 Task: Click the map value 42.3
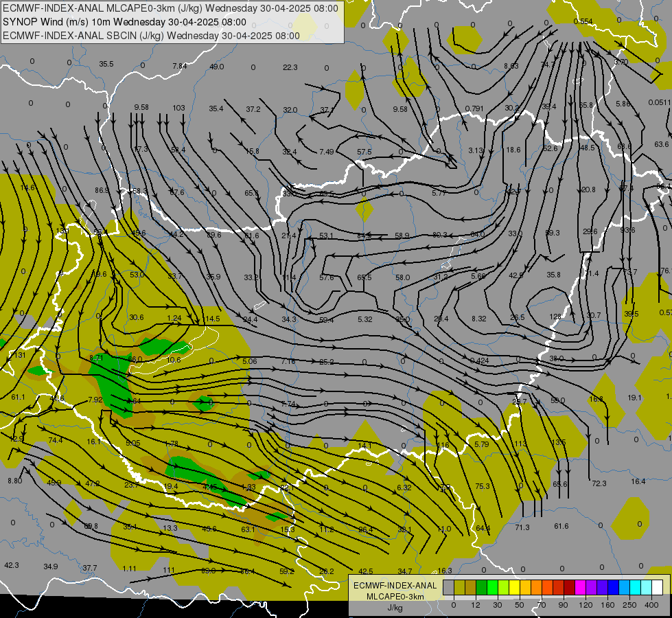pyautogui.click(x=12, y=565)
